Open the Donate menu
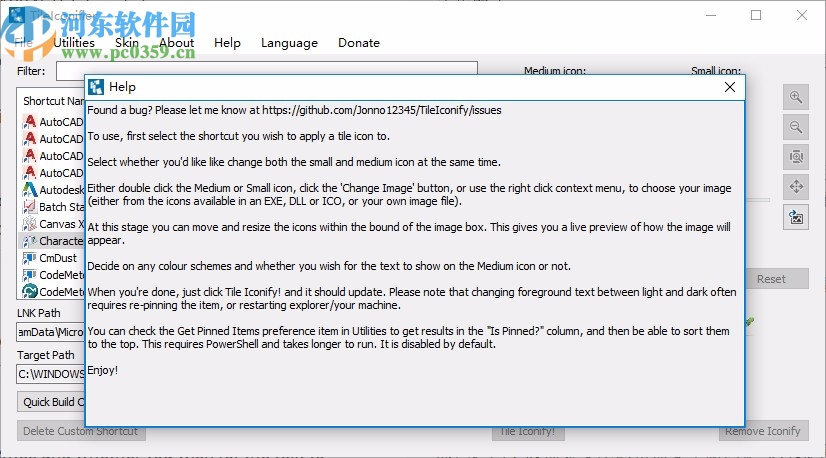 pyautogui.click(x=359, y=43)
